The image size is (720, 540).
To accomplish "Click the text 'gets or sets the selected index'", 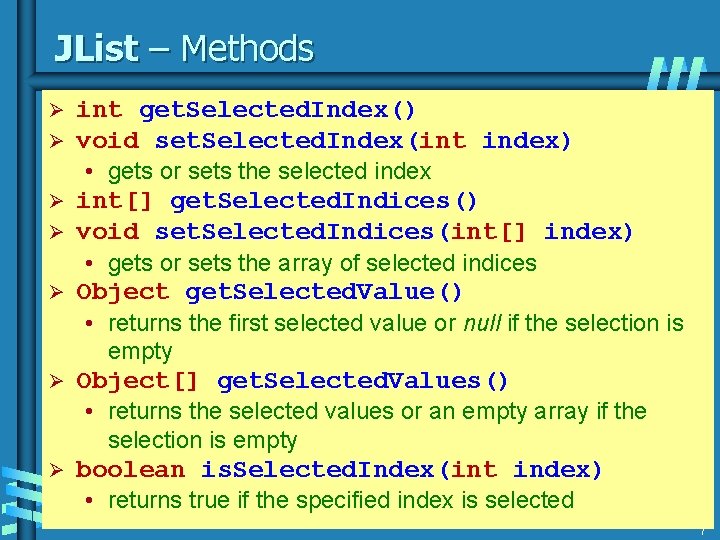I will pos(270,172).
